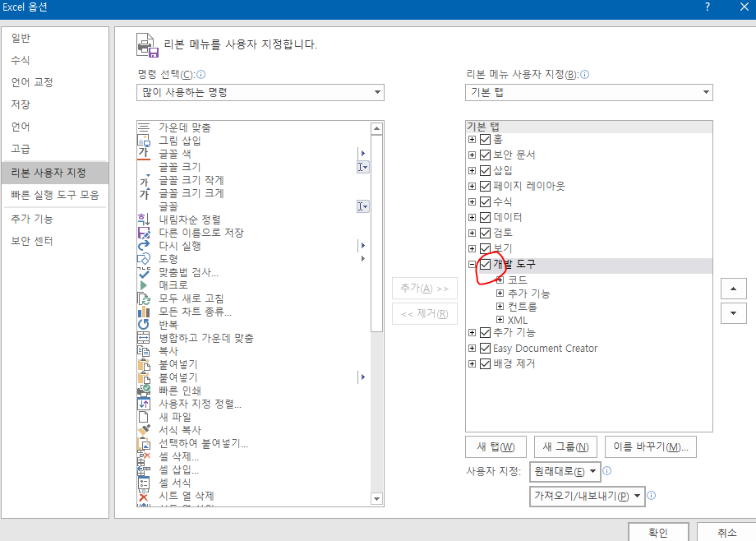Image resolution: width=756 pixels, height=541 pixels.
Task: Uncheck the 개발 도구 tab checkbox
Action: (x=485, y=264)
